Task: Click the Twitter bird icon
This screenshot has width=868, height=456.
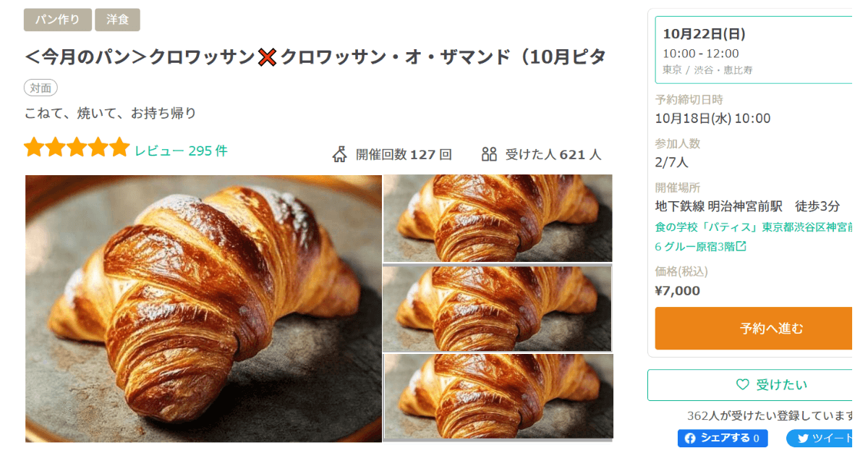Action: [x=802, y=438]
